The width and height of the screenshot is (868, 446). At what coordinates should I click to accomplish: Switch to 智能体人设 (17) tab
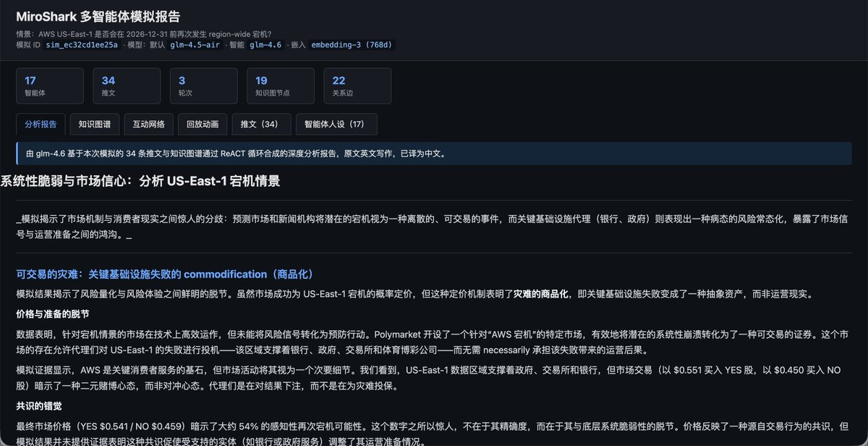click(x=336, y=124)
